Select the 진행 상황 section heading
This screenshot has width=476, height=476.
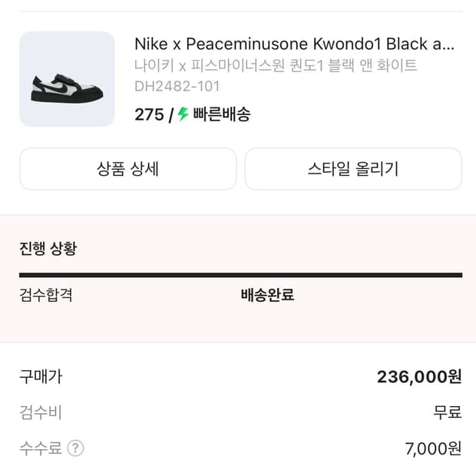tap(48, 249)
